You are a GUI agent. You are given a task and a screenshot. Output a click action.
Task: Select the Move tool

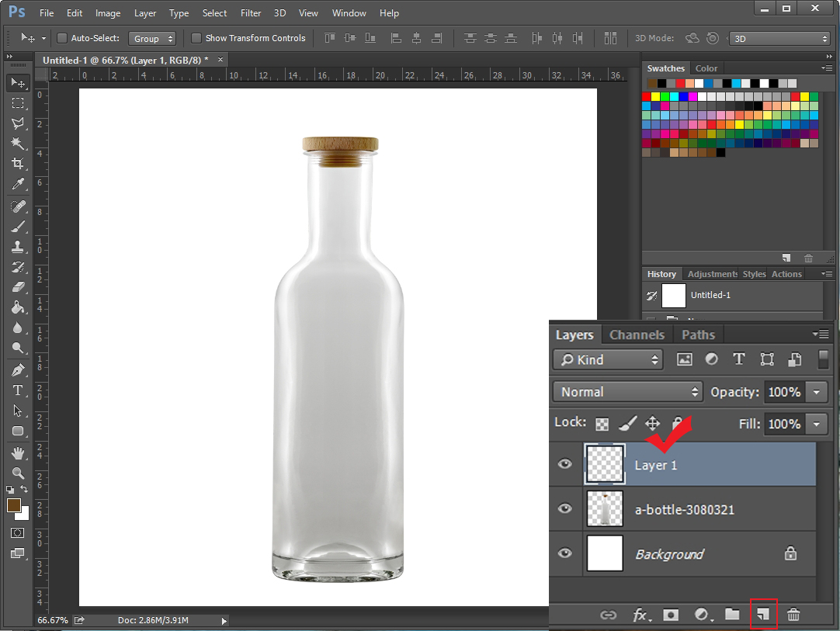(18, 82)
